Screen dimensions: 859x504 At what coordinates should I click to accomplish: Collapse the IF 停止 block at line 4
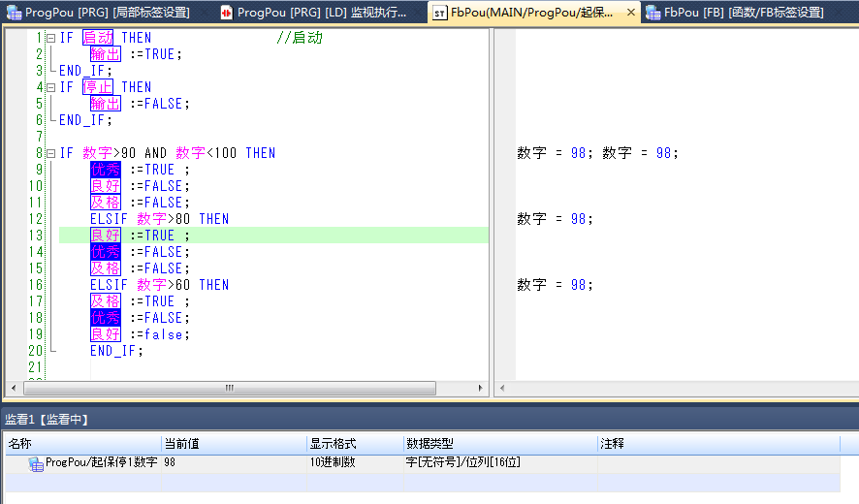pos(49,87)
